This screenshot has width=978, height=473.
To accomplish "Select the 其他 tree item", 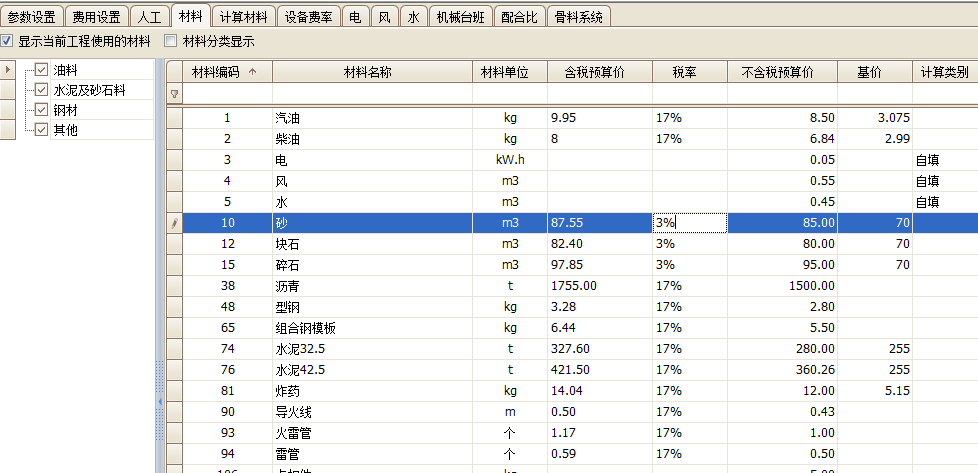I will 64,130.
